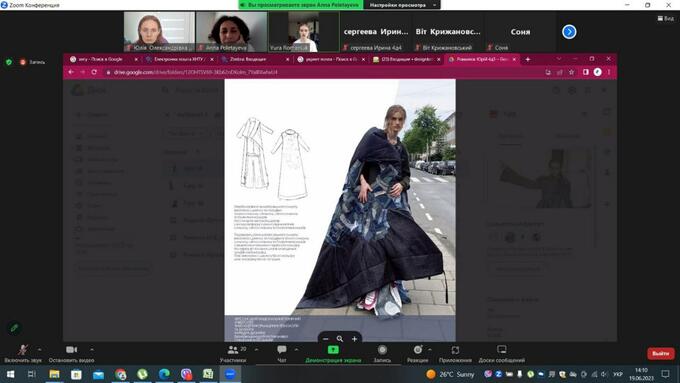Viewport: 680px width, 383px height.
Task: Click the drive.google.com address bar
Action: tap(321, 72)
